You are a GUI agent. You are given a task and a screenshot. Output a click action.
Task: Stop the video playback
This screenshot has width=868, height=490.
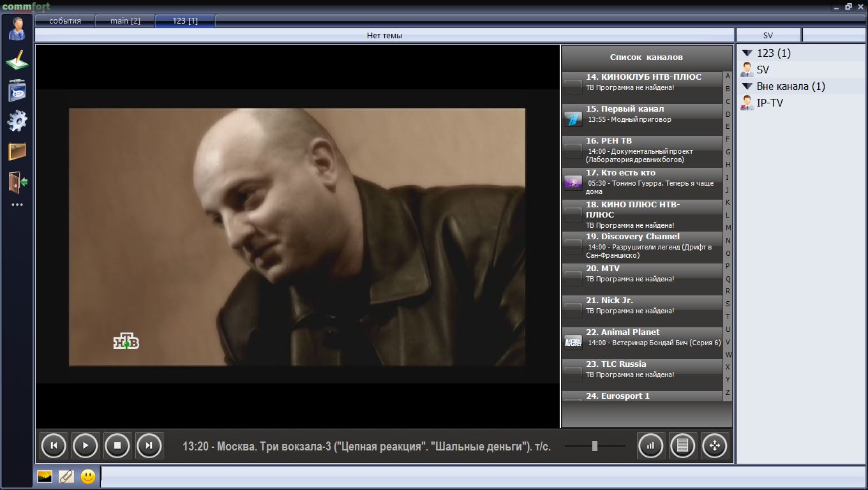click(x=117, y=445)
